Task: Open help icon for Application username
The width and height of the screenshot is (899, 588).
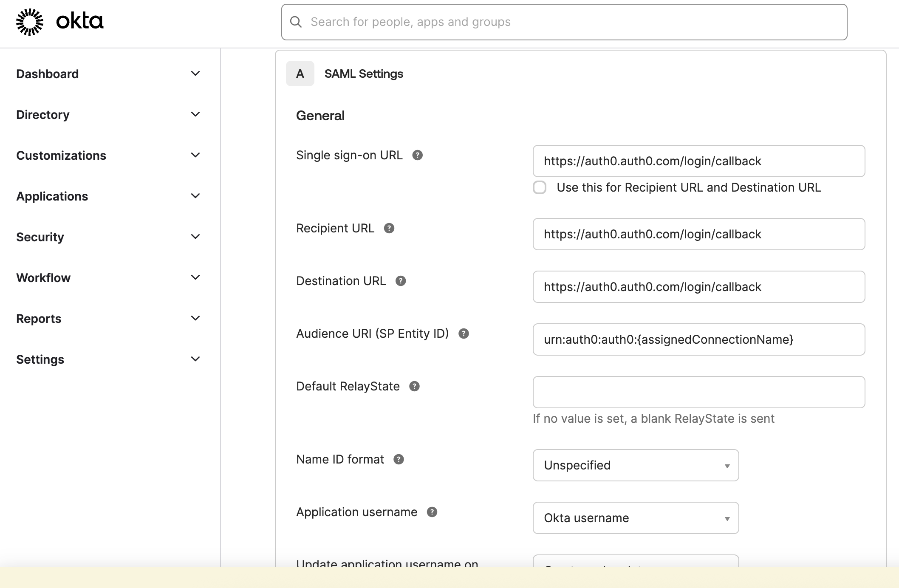Action: point(432,512)
